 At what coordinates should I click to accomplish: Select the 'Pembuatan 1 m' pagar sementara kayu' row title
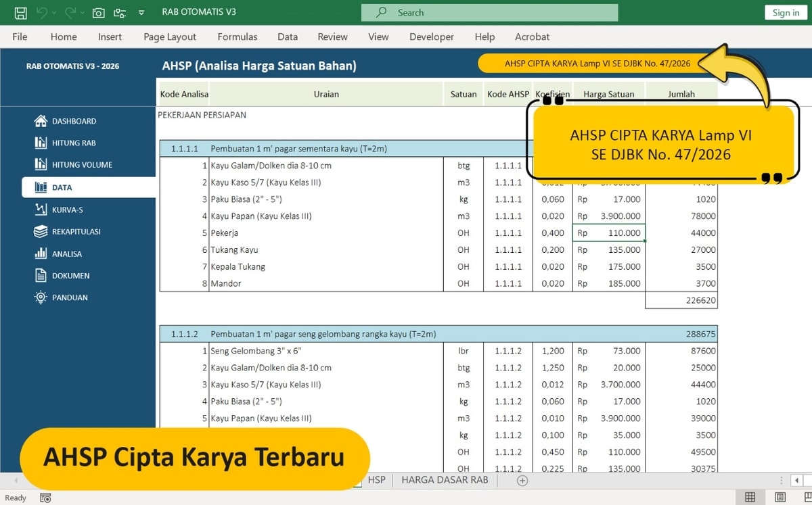click(298, 149)
